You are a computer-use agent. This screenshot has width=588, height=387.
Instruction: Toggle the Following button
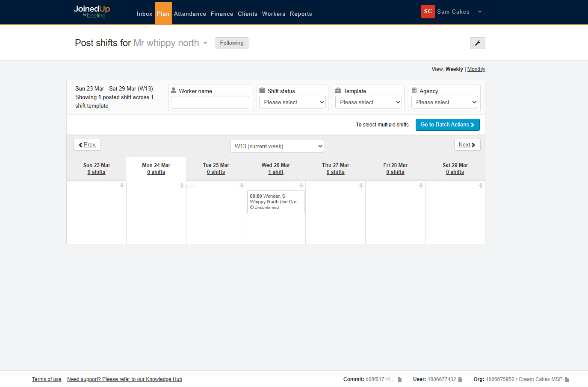(x=232, y=43)
